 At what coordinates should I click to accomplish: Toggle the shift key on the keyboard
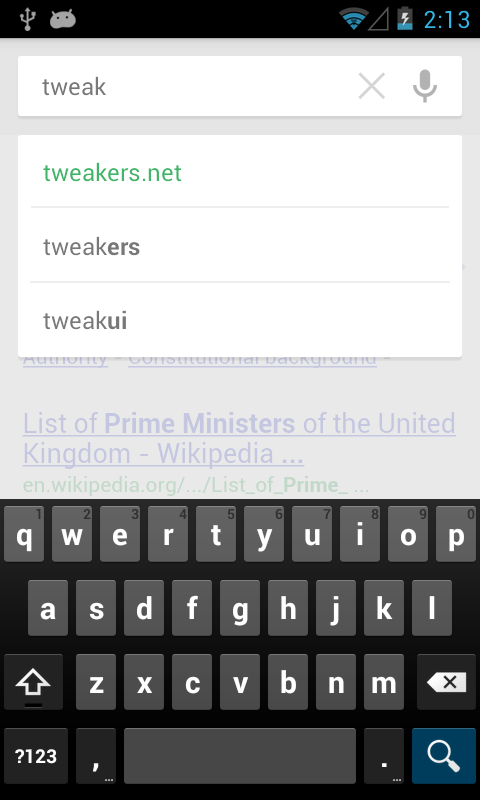pos(33,682)
